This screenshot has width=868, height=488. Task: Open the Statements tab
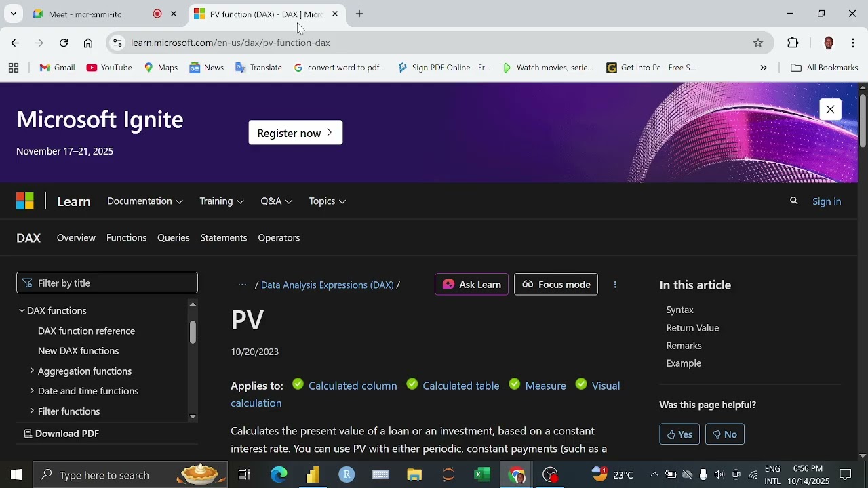224,238
